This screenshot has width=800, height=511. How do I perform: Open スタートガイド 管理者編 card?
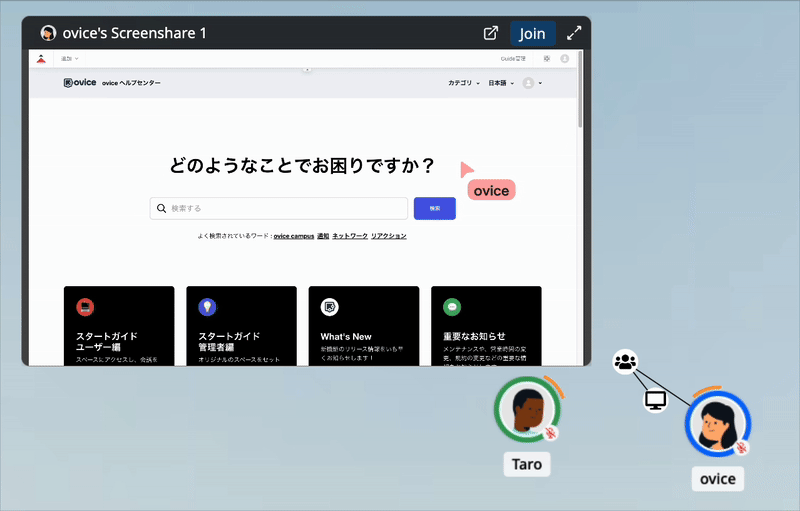[241, 326]
